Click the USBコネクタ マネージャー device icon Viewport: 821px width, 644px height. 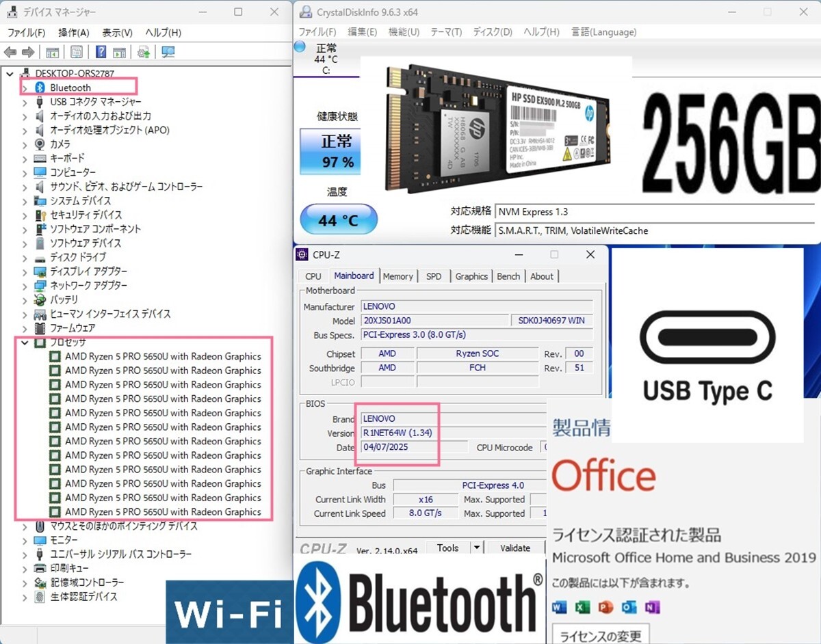(x=40, y=102)
